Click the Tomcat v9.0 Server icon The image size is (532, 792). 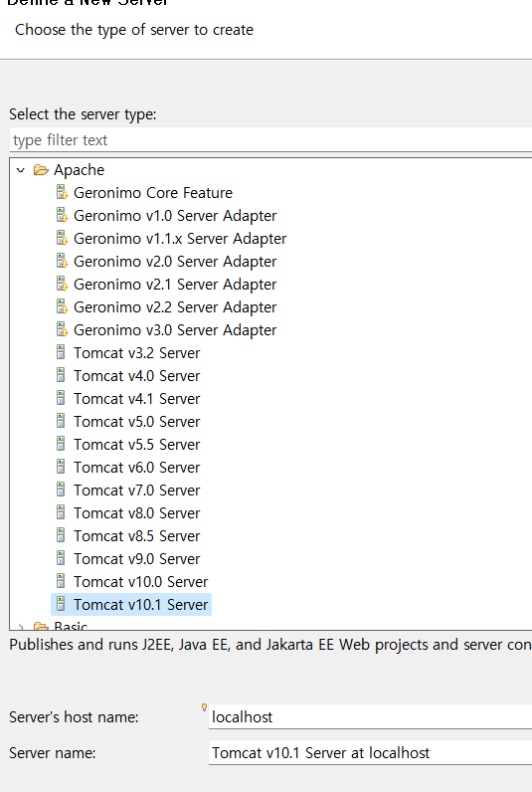pos(61,558)
